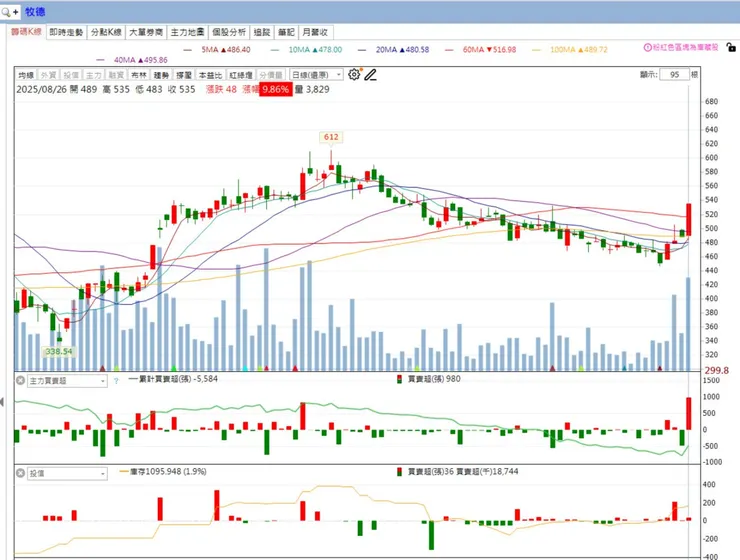Click the 累計買賣超(張) -5,584 text
The image size is (740, 560).
pos(177,379)
